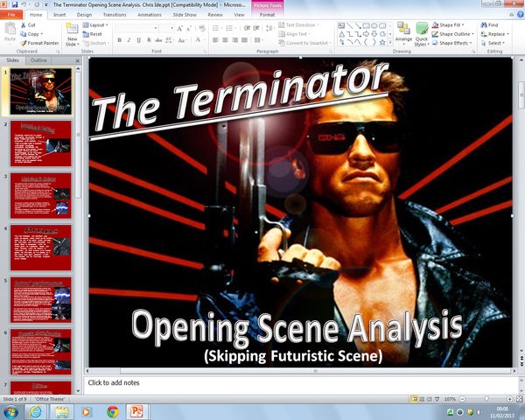Open Quick Styles gallery icon
Viewport: 525px width, 420px height.
tap(422, 29)
